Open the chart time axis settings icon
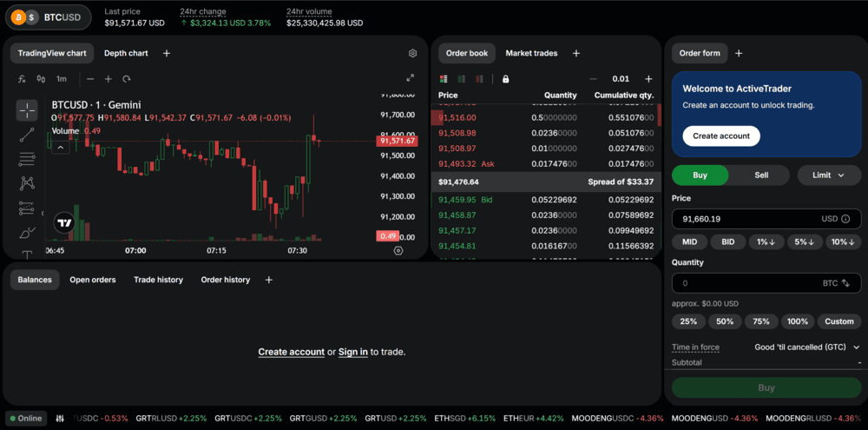Image resolution: width=868 pixels, height=430 pixels. (398, 250)
